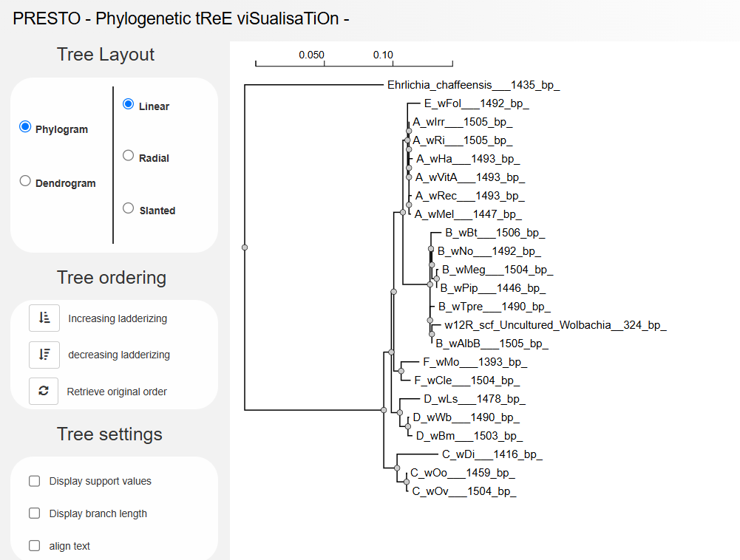Click the E_wFol leaf label

[476, 103]
